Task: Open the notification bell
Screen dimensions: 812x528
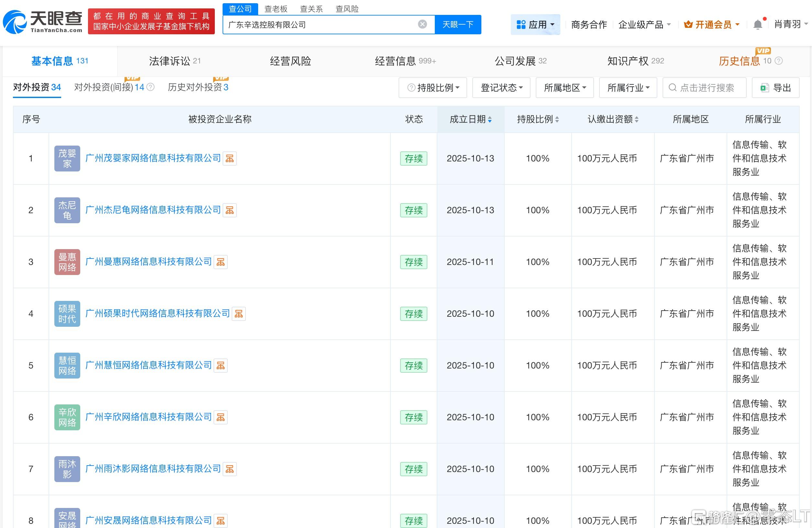Action: tap(757, 25)
